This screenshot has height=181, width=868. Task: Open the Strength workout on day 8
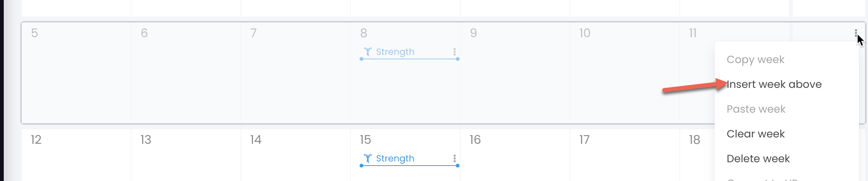pos(395,52)
